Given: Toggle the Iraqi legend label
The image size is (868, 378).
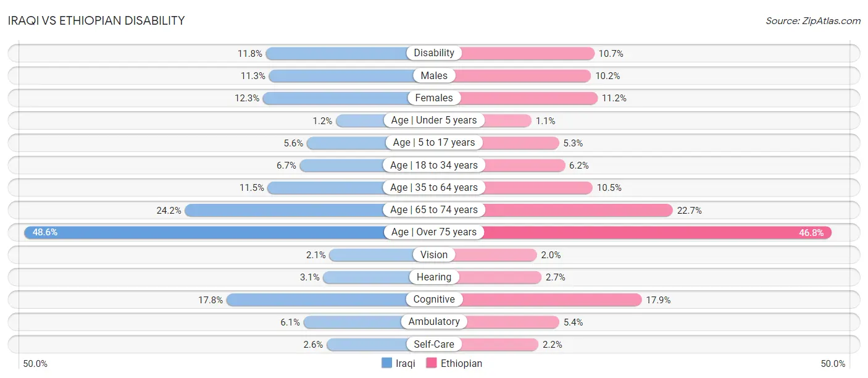Looking at the screenshot, I should (x=406, y=363).
